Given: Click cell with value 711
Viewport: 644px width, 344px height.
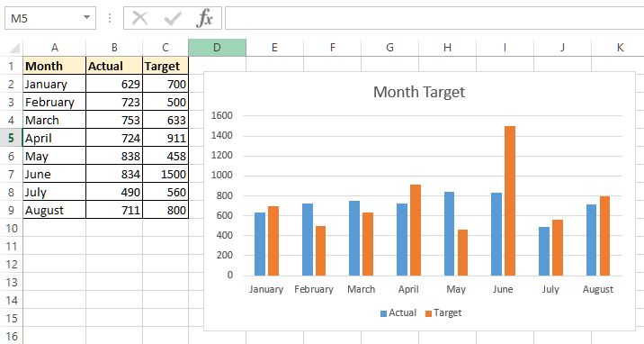Looking at the screenshot, I should pyautogui.click(x=114, y=210).
